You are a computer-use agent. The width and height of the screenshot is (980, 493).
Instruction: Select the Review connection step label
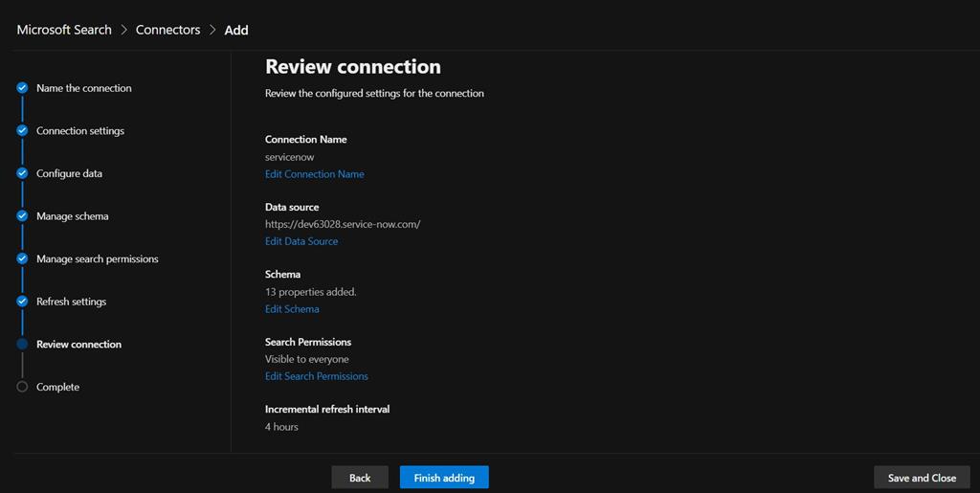click(78, 345)
